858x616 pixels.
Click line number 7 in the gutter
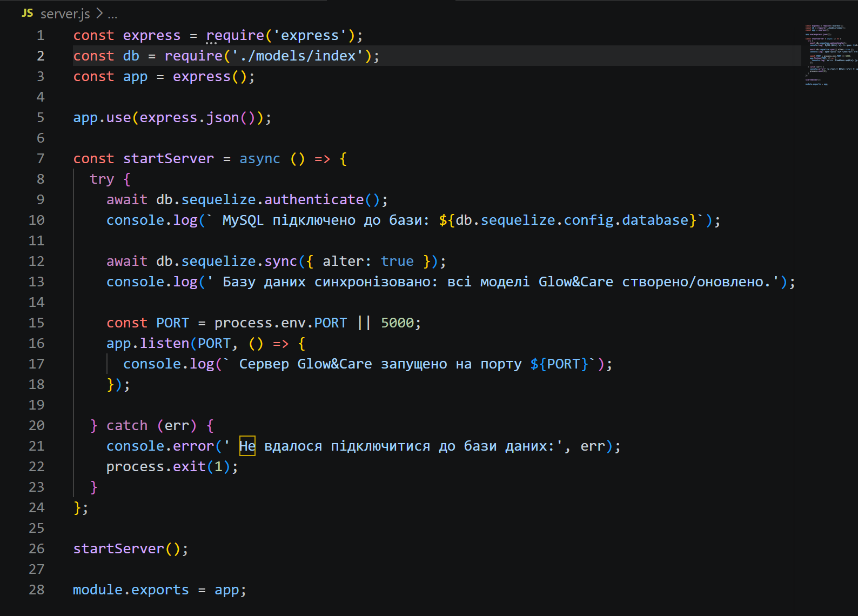tap(41, 158)
